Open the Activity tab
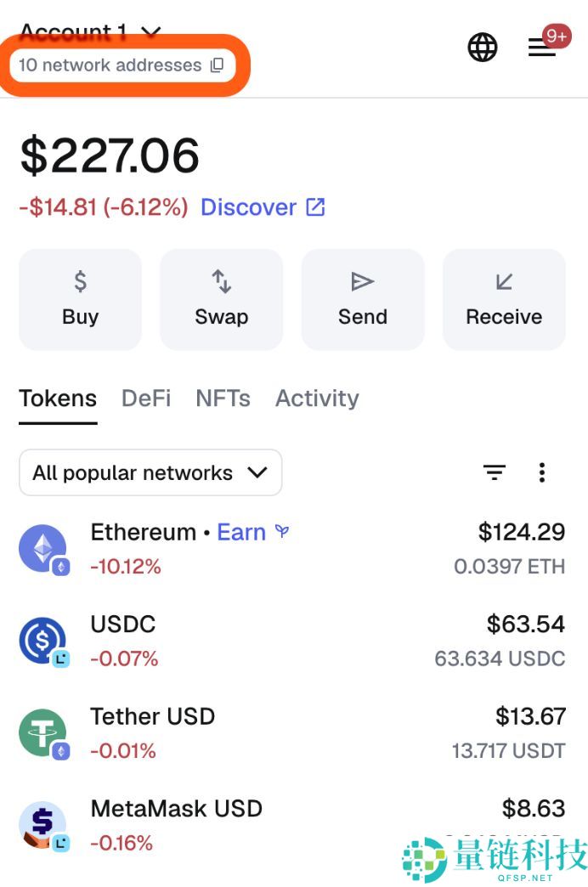Viewport: 588px width, 887px height. [x=316, y=398]
